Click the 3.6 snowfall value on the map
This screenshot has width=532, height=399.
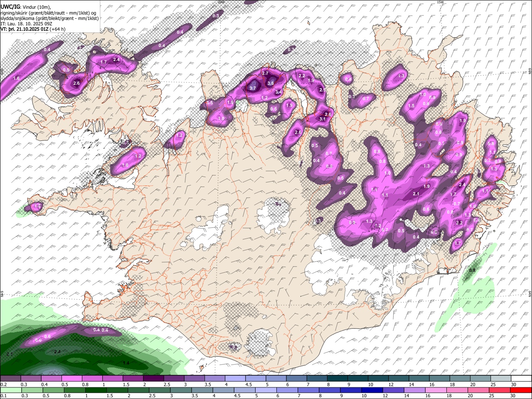[x=271, y=83]
